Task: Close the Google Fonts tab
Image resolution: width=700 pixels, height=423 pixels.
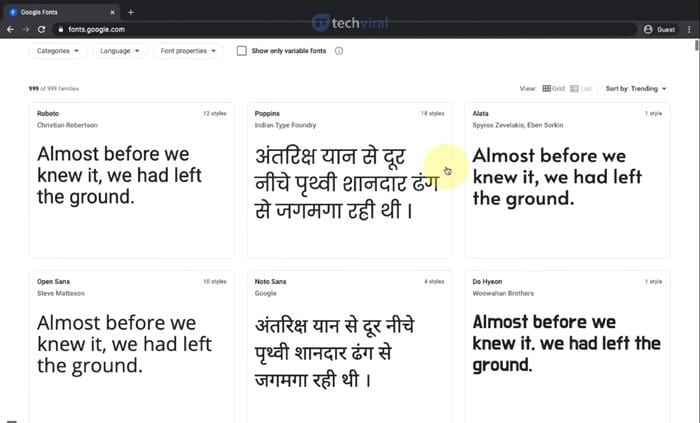Action: [112, 12]
